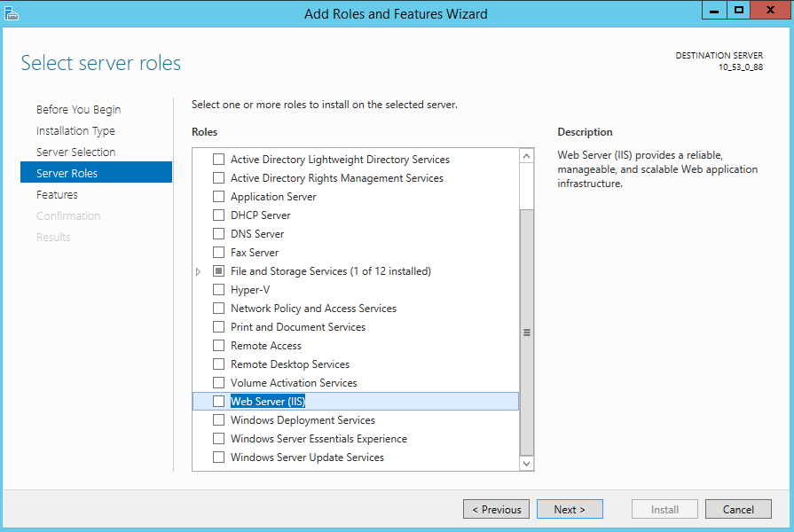Expand File and Storage Services node
This screenshot has width=794, height=532.
point(199,271)
